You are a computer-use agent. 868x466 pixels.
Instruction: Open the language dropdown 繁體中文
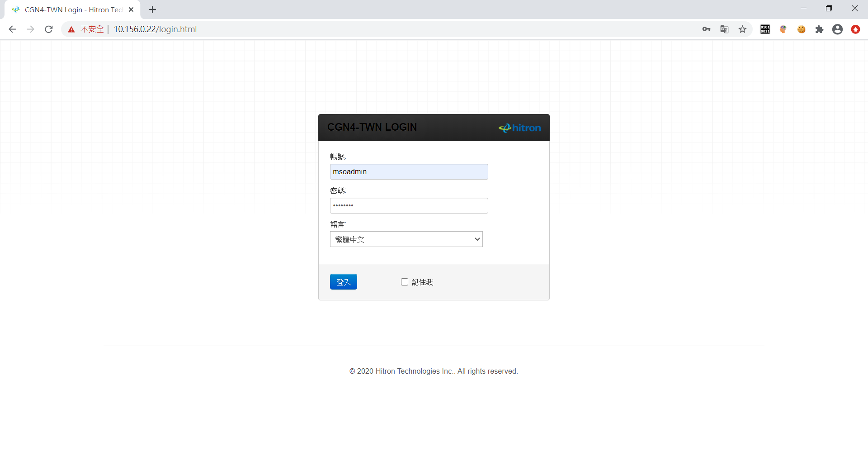click(x=406, y=239)
